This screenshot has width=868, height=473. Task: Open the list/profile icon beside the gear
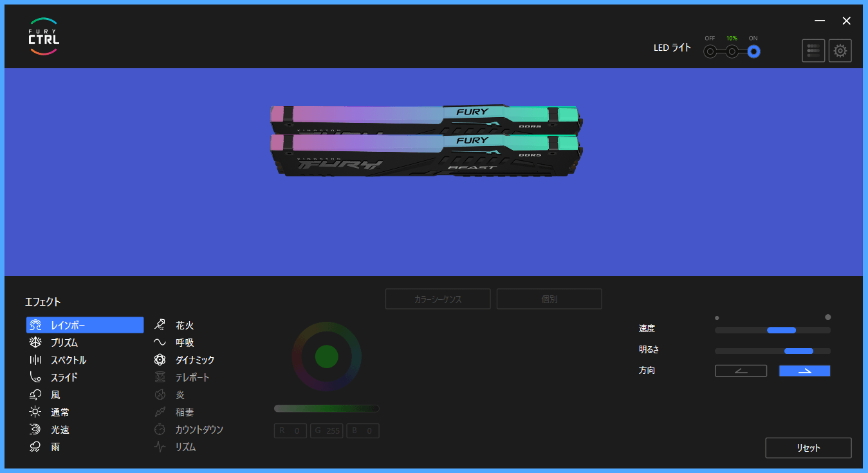click(x=813, y=51)
